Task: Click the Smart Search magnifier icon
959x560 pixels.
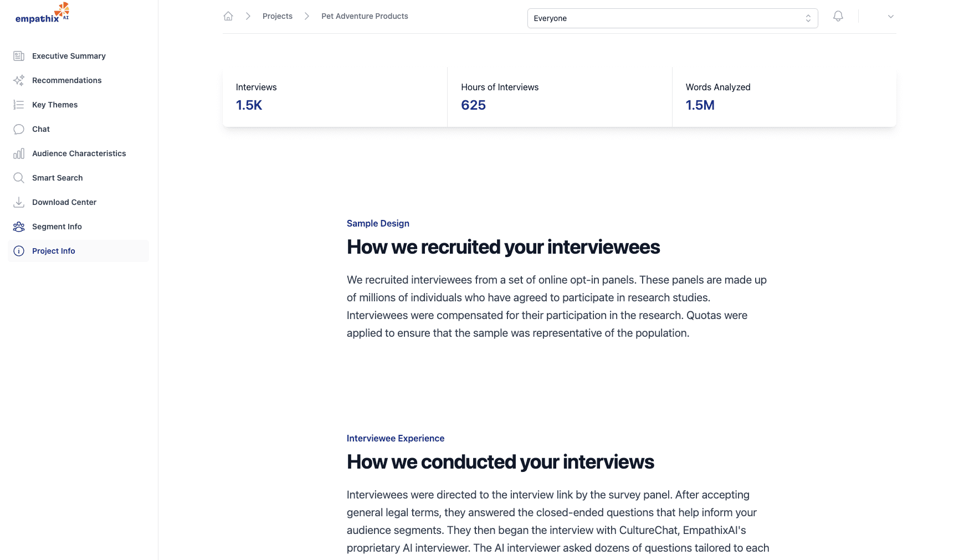Action: (x=19, y=178)
